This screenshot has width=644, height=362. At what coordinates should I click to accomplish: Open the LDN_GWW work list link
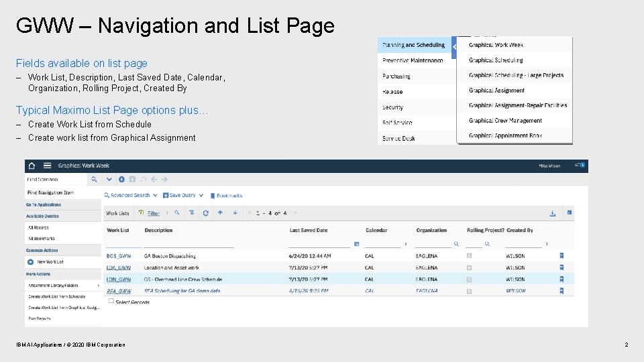pos(119,280)
